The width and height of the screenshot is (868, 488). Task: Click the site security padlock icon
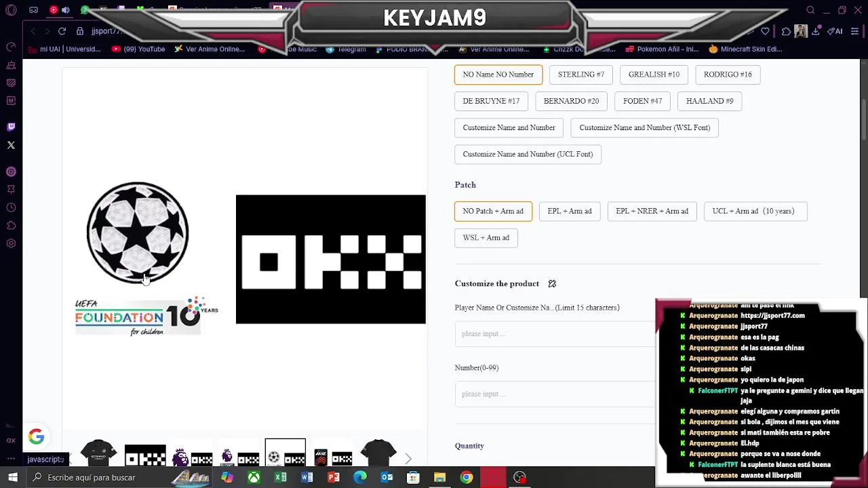[80, 31]
